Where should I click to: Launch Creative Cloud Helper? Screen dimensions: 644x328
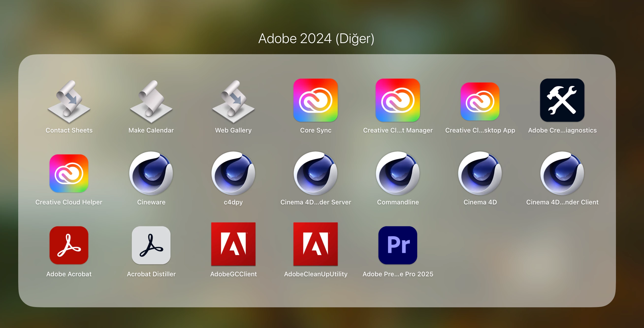coord(69,173)
